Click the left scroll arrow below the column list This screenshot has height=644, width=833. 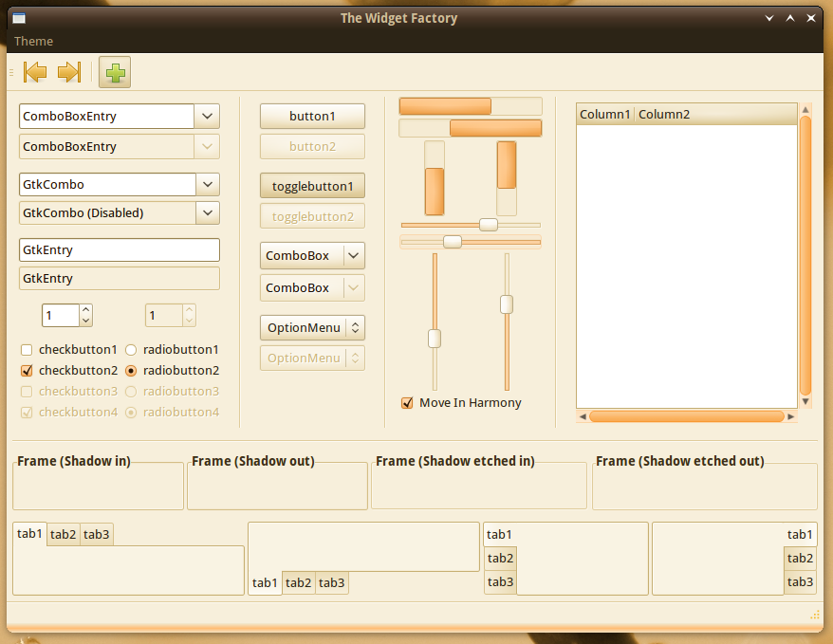[583, 416]
